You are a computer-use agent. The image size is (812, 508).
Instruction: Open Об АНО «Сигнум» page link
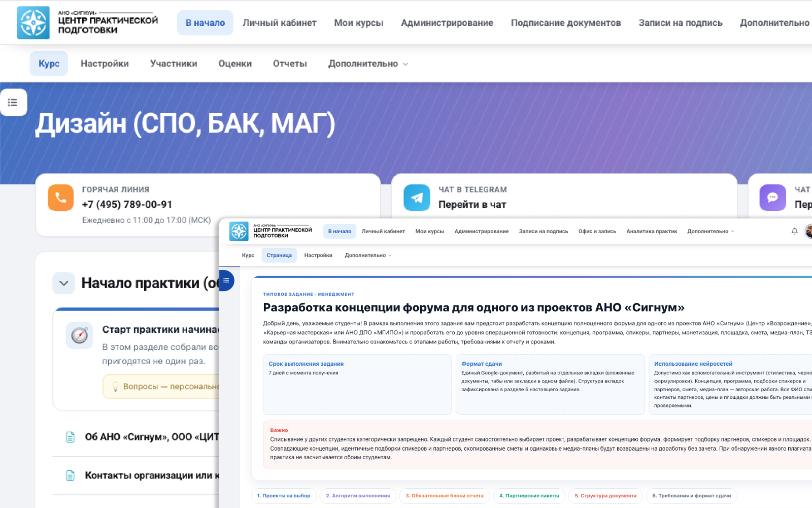coord(152,437)
